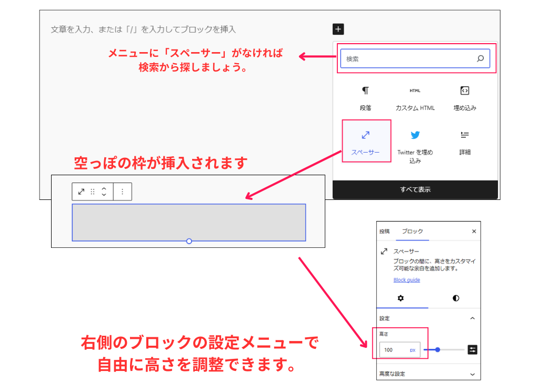Switch to the styles half-circle icon
This screenshot has width=539, height=392.
[x=456, y=298]
